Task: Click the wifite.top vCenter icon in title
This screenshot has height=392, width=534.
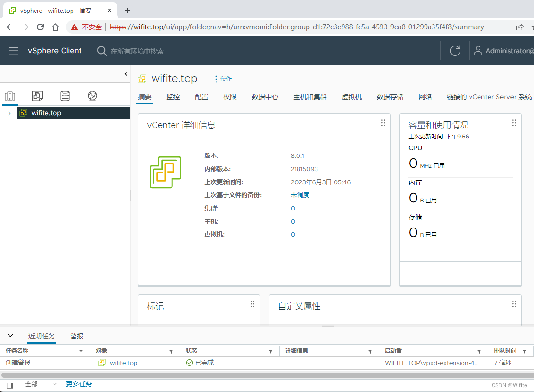Action: (x=142, y=79)
